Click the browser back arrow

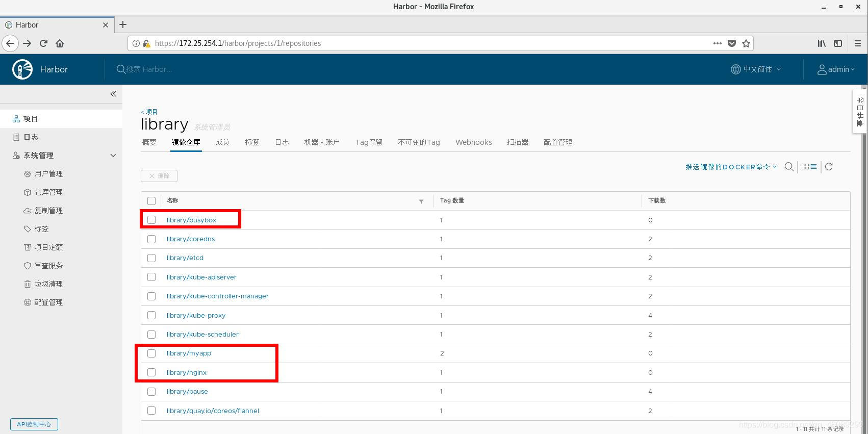pos(10,43)
